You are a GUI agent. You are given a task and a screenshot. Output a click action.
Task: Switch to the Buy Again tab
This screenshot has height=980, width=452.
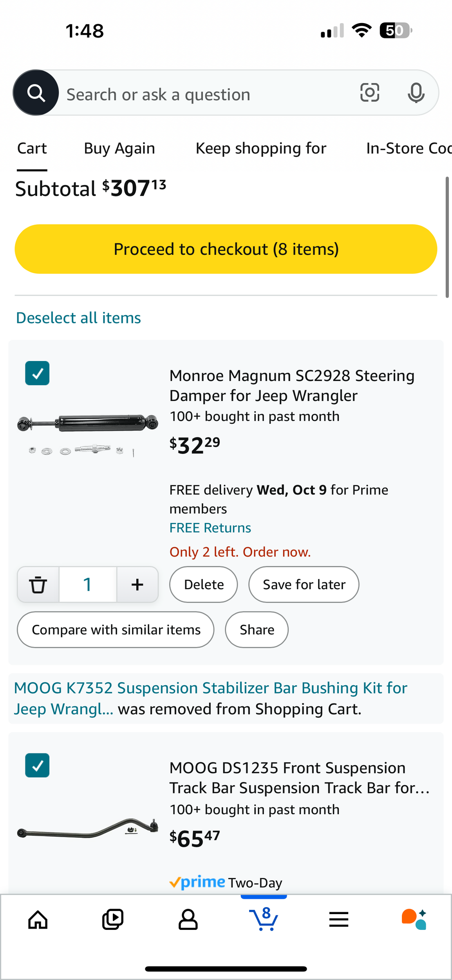(x=119, y=149)
